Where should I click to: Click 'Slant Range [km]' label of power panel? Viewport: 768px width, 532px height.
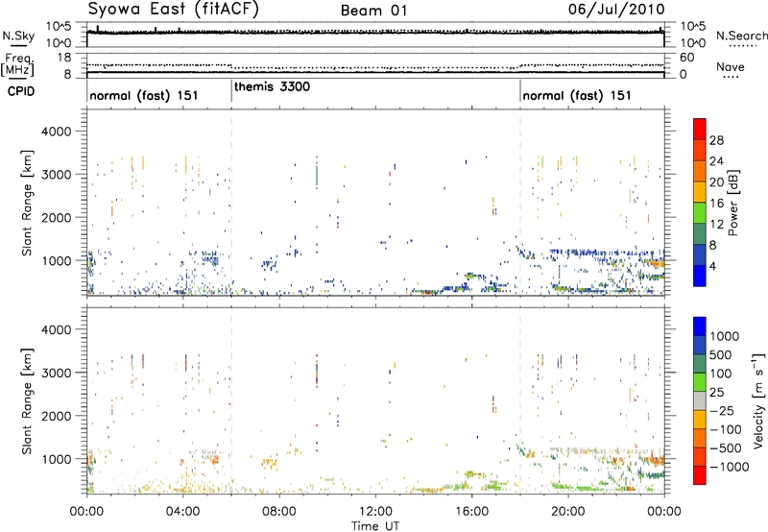click(x=27, y=203)
